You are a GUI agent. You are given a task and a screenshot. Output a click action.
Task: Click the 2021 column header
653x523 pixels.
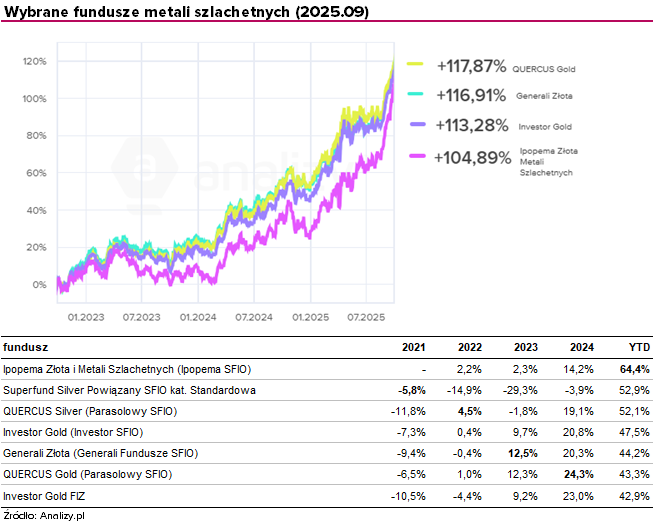click(413, 347)
